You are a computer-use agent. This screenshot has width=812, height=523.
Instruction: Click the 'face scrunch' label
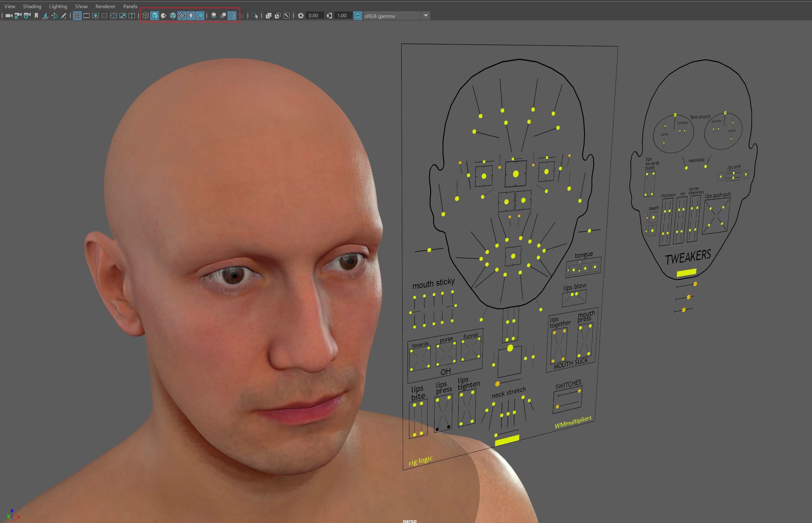coord(700,117)
